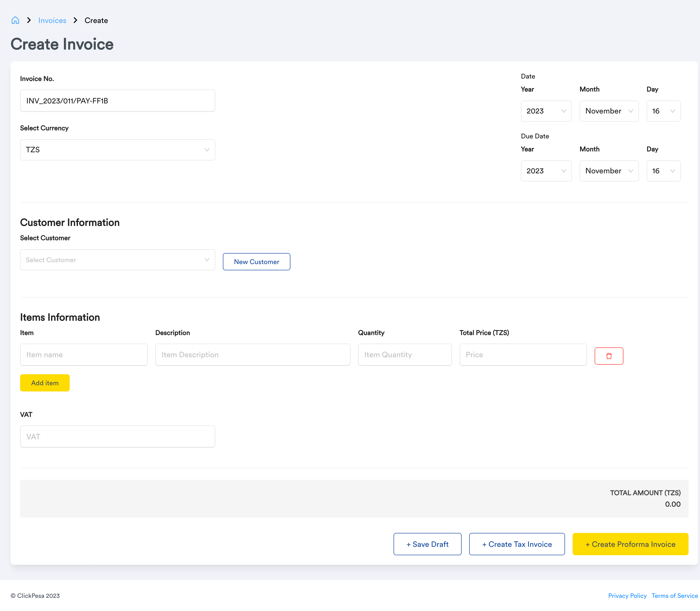Open the Due Date Day dropdown
The width and height of the screenshot is (700, 611).
coord(663,171)
